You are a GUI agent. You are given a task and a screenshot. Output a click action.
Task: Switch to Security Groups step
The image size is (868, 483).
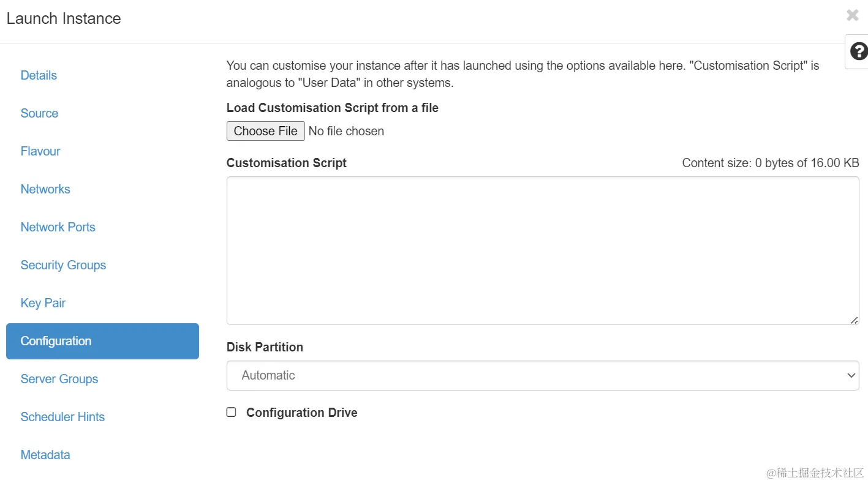[x=63, y=265]
